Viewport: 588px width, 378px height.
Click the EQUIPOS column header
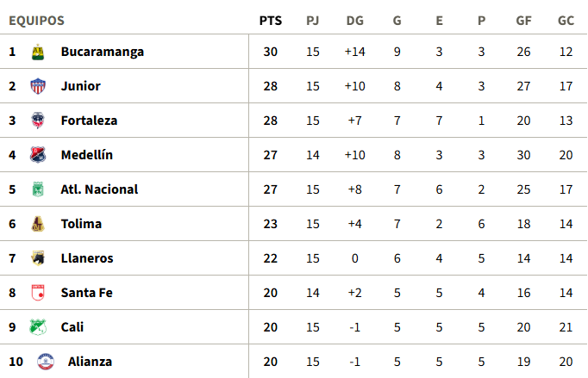(x=36, y=21)
